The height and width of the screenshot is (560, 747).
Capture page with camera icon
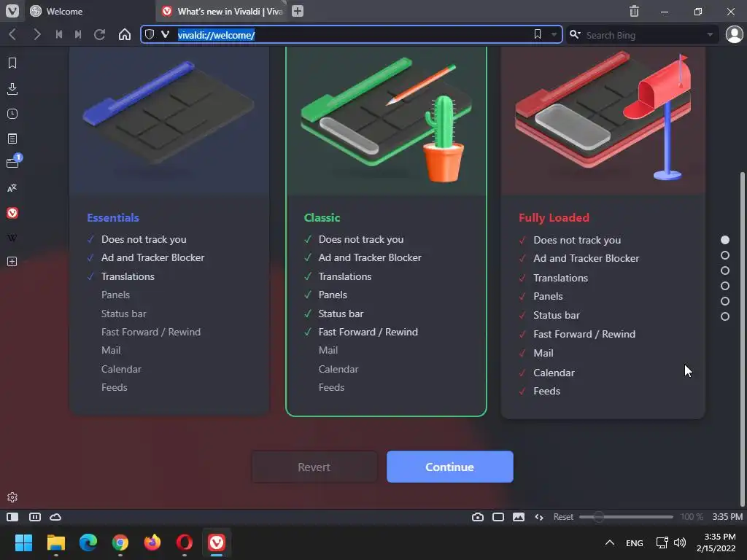click(x=478, y=517)
